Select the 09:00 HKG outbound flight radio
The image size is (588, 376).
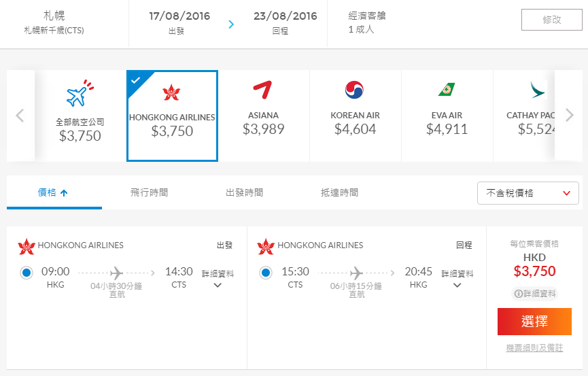click(27, 273)
